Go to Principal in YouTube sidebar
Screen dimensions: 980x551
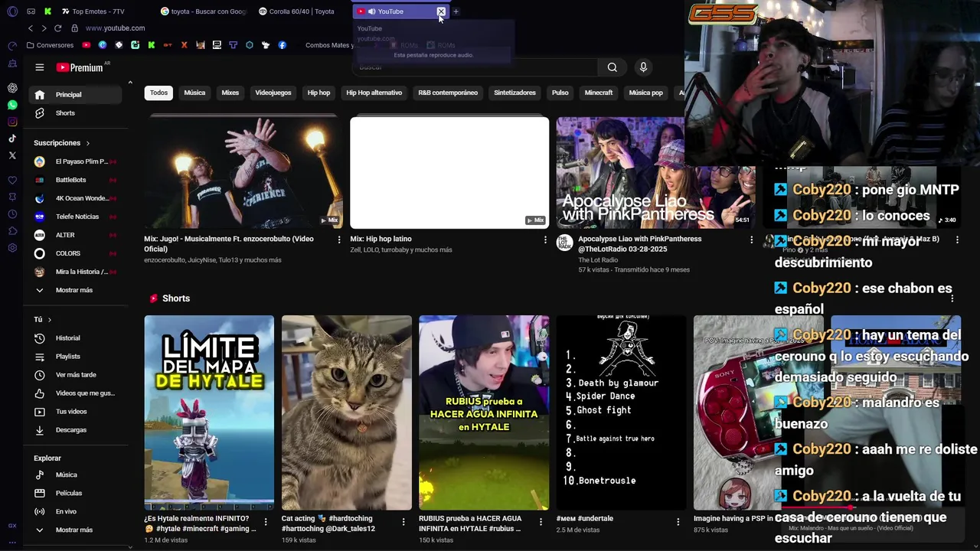point(75,95)
